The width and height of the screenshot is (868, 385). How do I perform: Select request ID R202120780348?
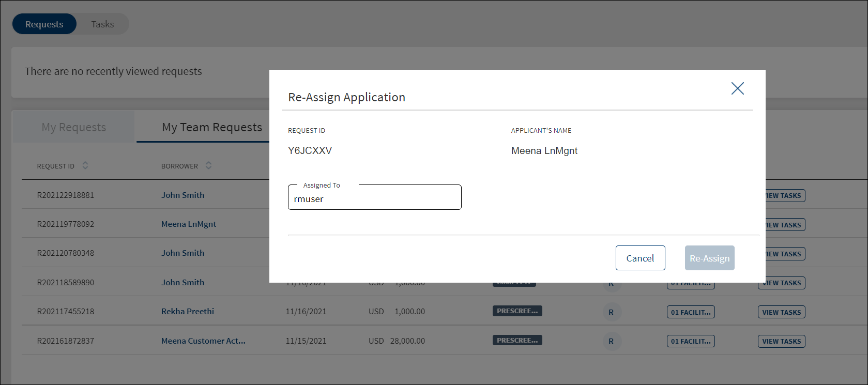[66, 253]
